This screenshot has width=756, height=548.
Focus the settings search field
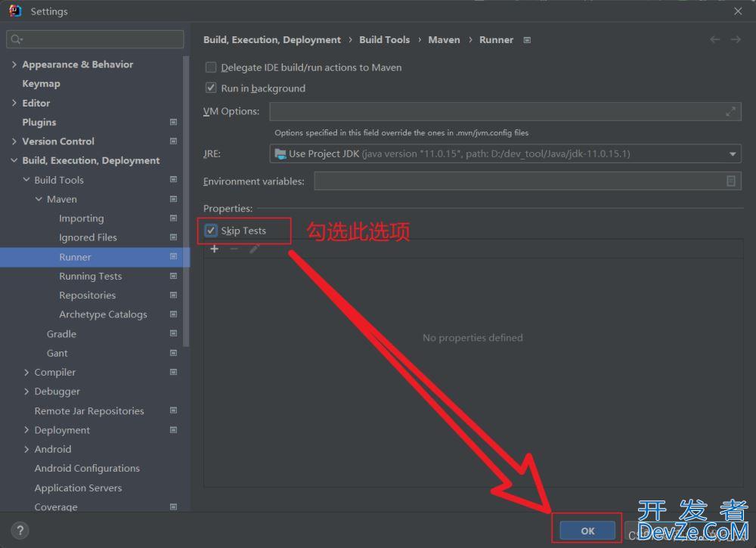coord(95,39)
